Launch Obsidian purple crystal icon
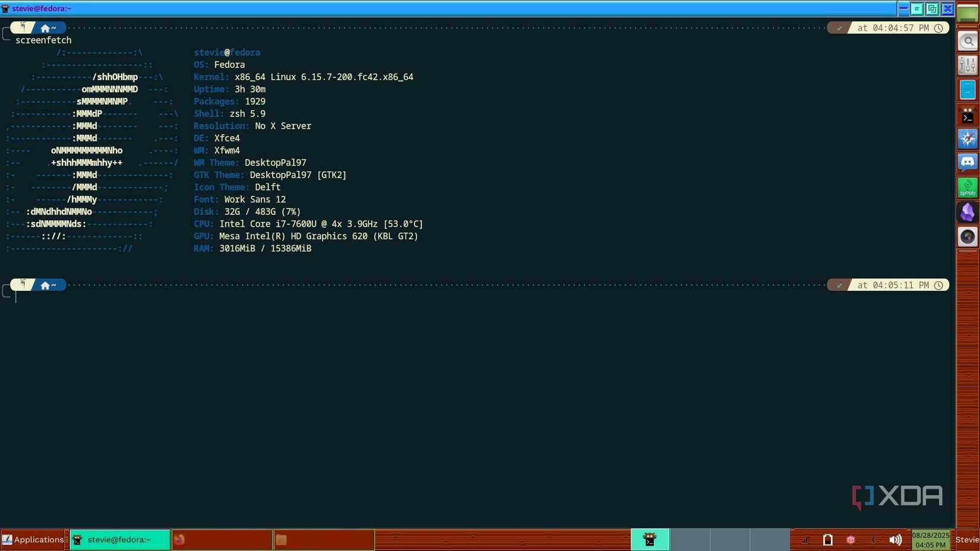 pos(968,212)
